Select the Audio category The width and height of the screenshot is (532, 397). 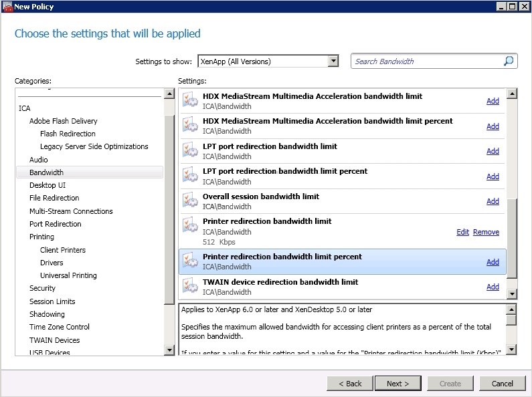pos(39,160)
